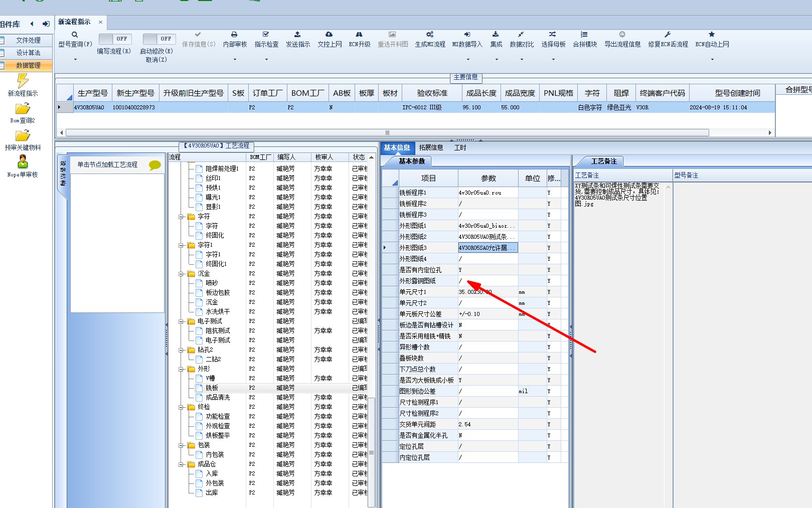Image resolution: width=812 pixels, height=508 pixels.
Task: Open the MI数据导入 dropdown arrow
Action: [467, 59]
